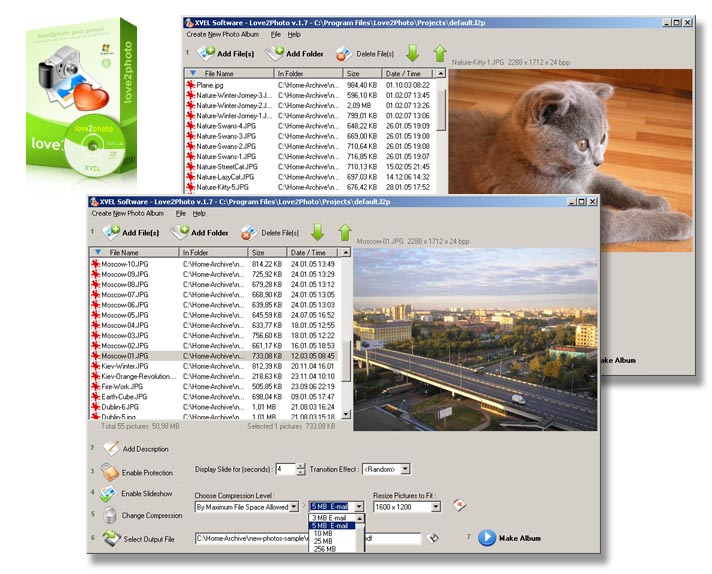Open Help menu in back window
Image resolution: width=712 pixels, height=574 pixels.
pyautogui.click(x=294, y=35)
